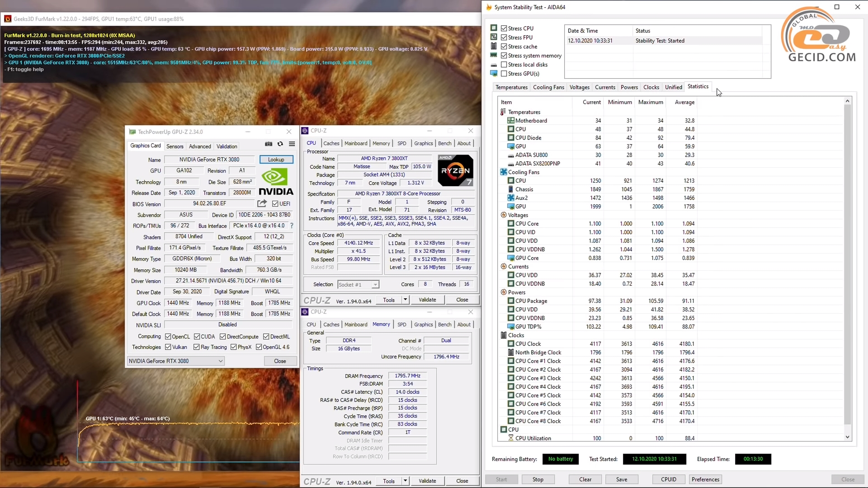Click the GPU TDP% monitor icon
The width and height of the screenshot is (868, 488).
pyautogui.click(x=511, y=327)
